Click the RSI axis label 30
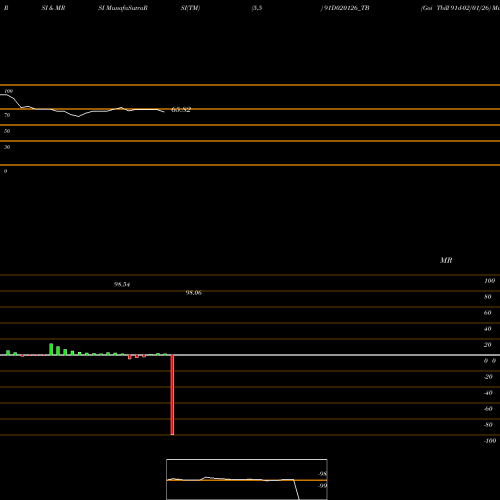500x500 pixels. (7, 147)
